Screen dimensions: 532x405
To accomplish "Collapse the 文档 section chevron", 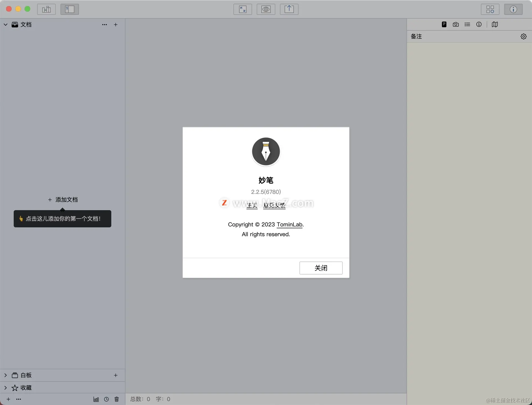I will [6, 25].
